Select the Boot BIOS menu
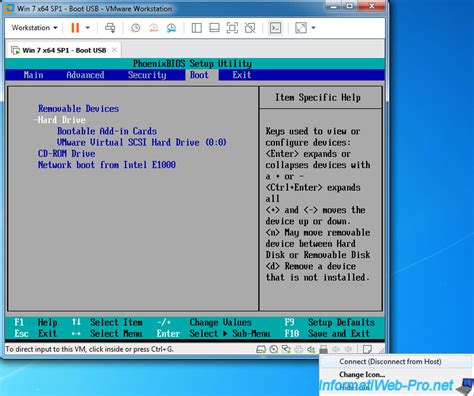Screen dimensions: 474x396 coord(199,75)
